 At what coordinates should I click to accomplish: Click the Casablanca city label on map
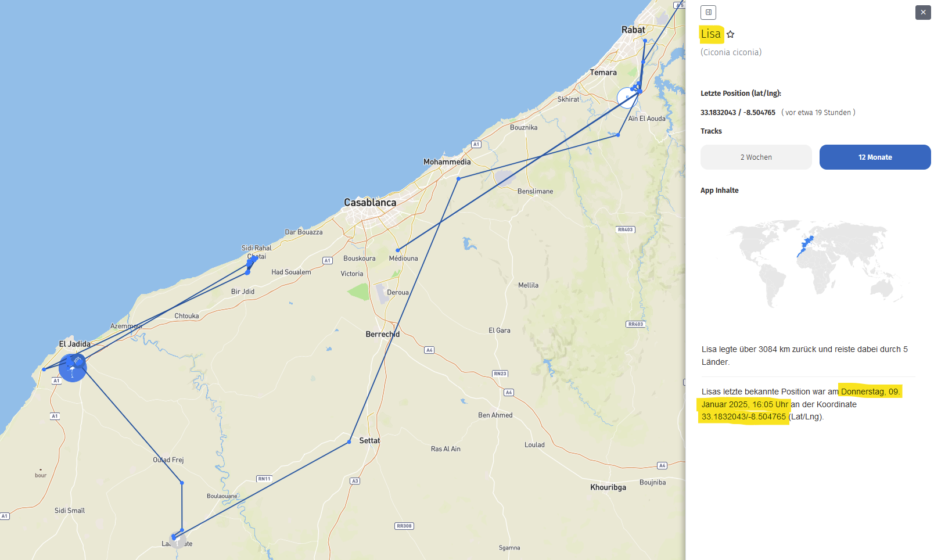[x=370, y=203]
